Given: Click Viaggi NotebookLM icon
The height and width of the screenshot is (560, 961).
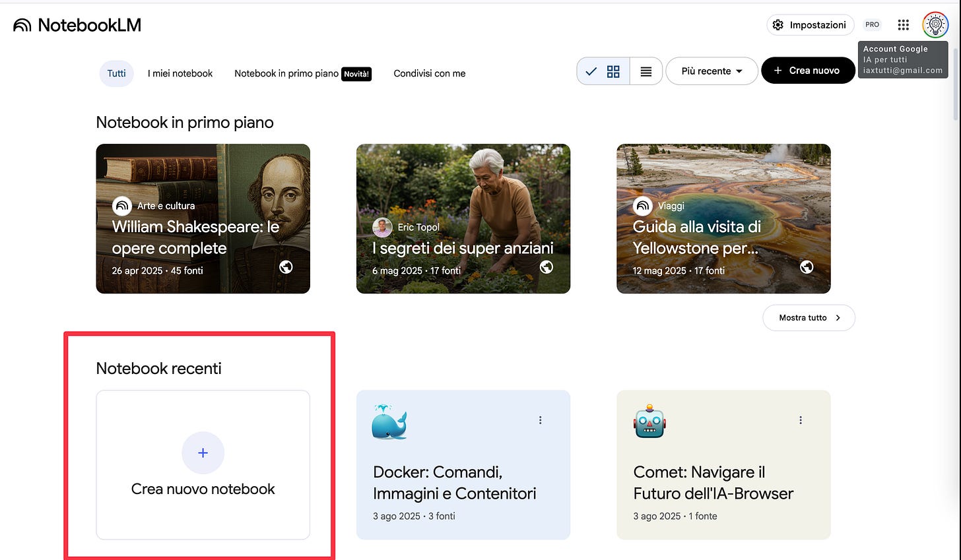Looking at the screenshot, I should pyautogui.click(x=643, y=206).
